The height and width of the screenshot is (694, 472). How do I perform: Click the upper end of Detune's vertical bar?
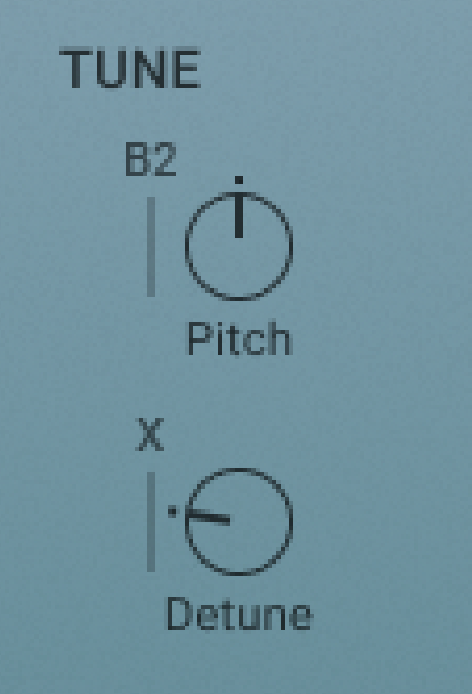pyautogui.click(x=151, y=478)
